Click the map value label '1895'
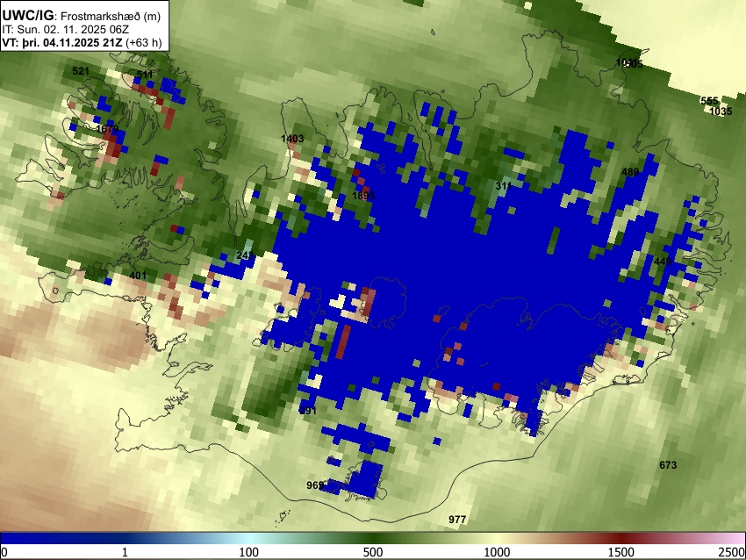Screen dimensions: 746x560 click(363, 196)
